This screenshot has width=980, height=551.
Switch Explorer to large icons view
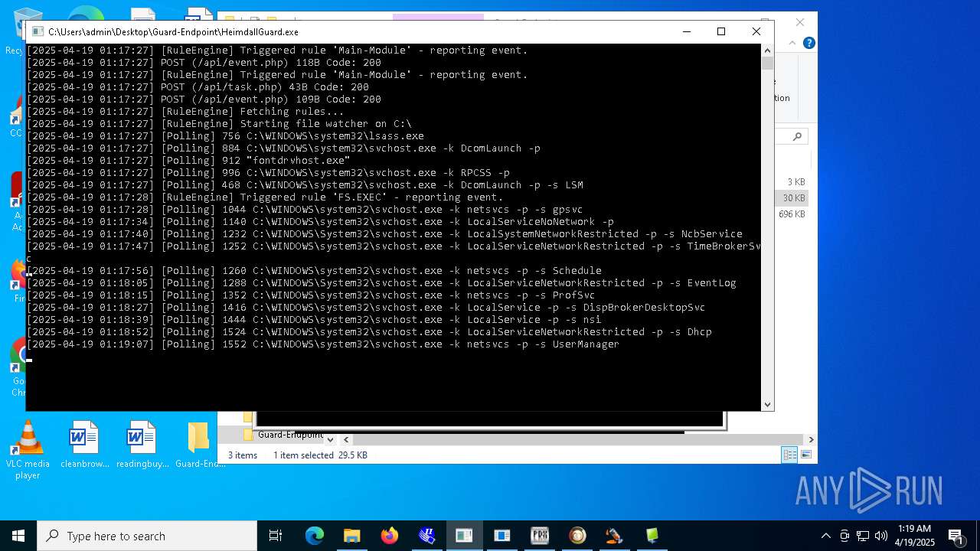(x=805, y=455)
